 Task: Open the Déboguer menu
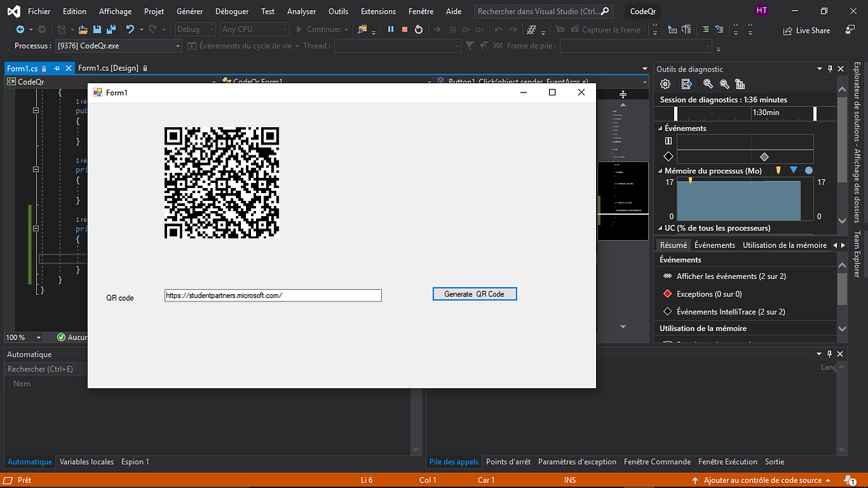[x=231, y=11]
